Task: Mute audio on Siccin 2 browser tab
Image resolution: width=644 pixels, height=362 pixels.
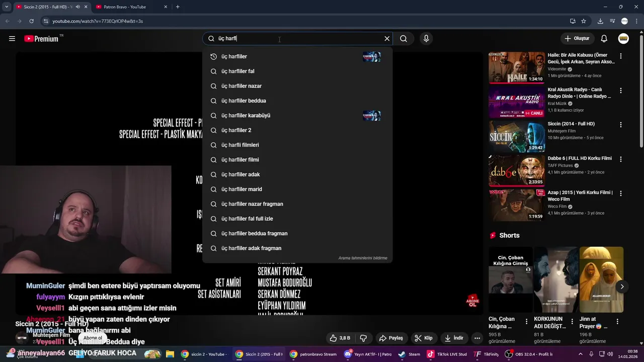Action: (77, 7)
